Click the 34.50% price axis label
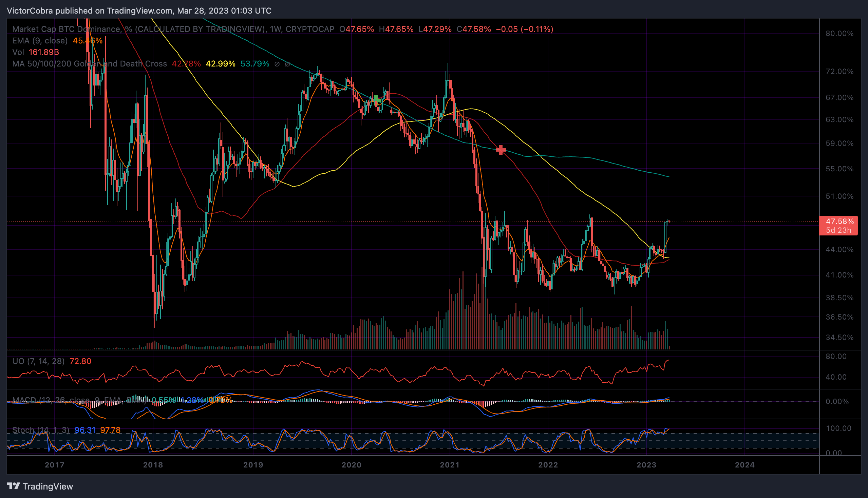Image resolution: width=868 pixels, height=498 pixels. click(x=839, y=338)
